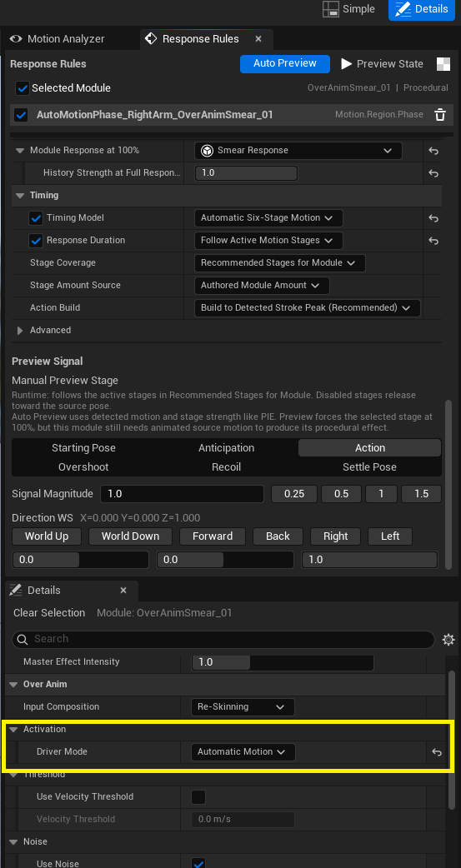Set direction to Right
This screenshot has width=461, height=868.
click(336, 536)
